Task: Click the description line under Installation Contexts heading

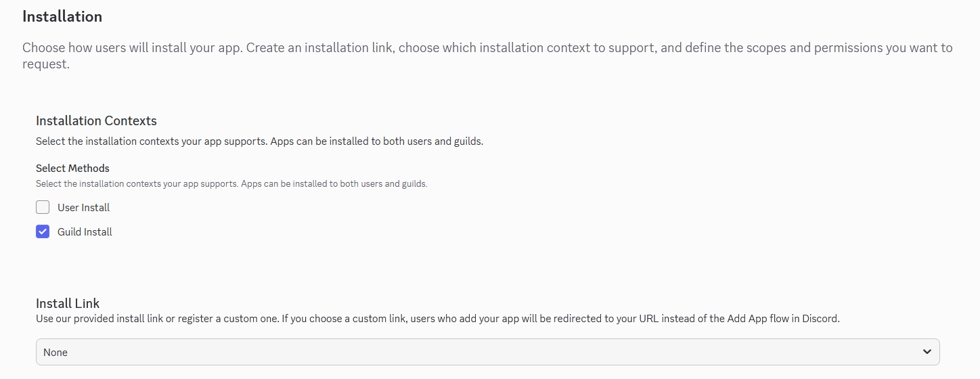Action: (x=259, y=142)
